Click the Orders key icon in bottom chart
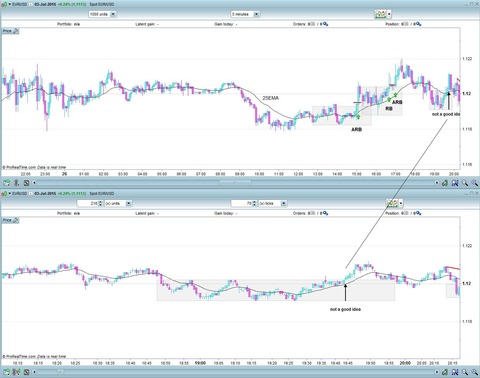This screenshot has width=480, height=378. [325, 213]
